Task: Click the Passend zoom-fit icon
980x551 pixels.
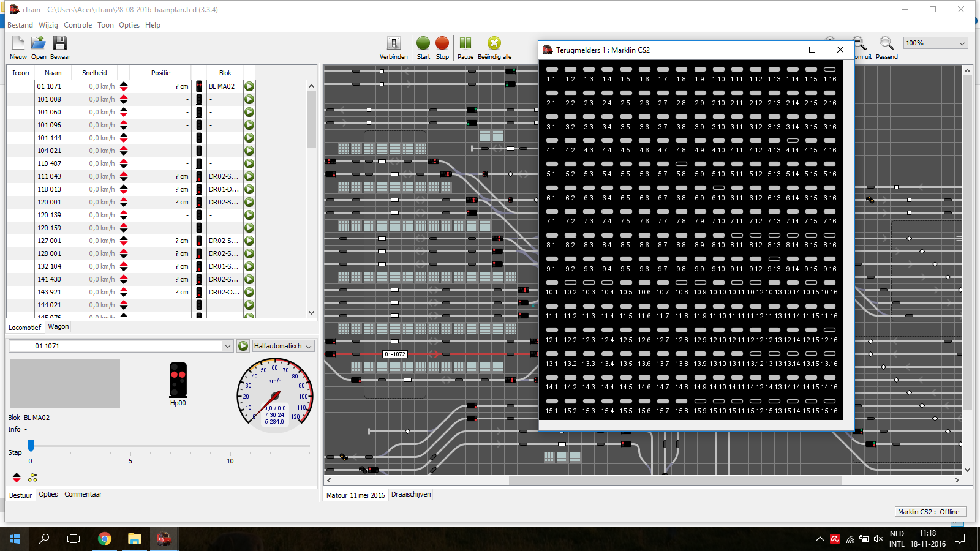Action: (x=886, y=43)
